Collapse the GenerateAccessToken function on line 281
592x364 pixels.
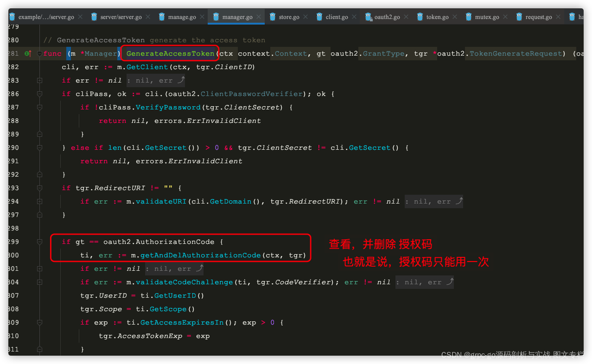pyautogui.click(x=39, y=54)
